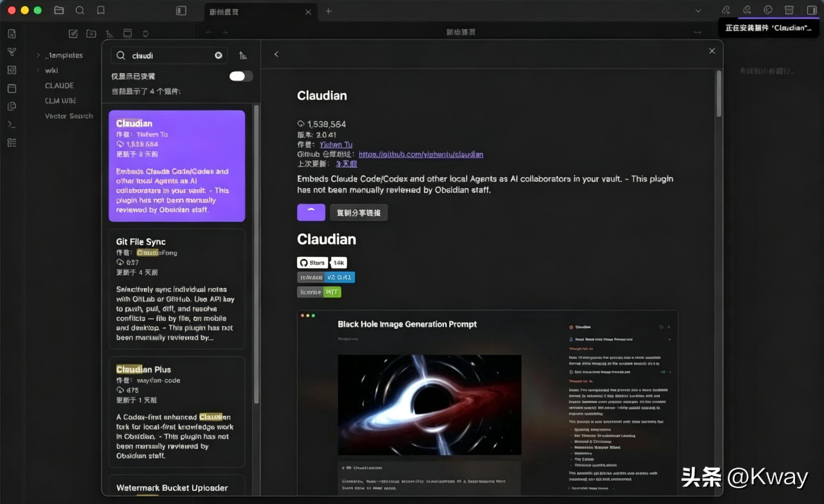This screenshot has height=504, width=824.
Task: Click the plugin details pane scrollbar
Action: (x=719, y=94)
